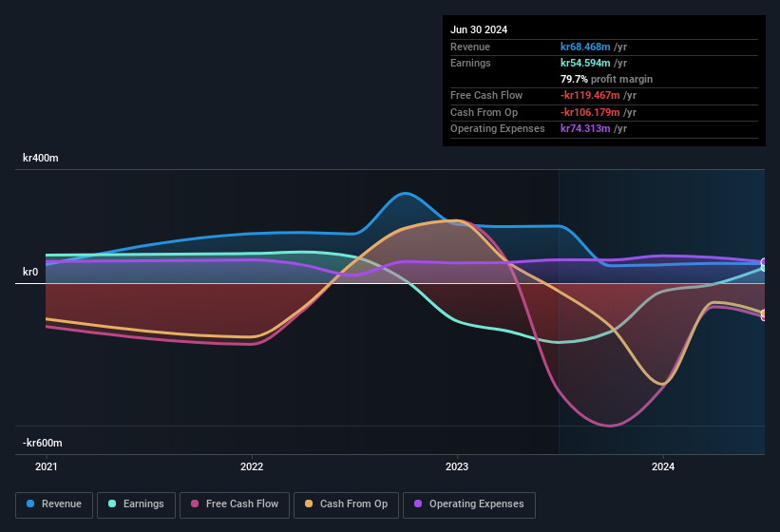This screenshot has height=532, width=780.
Task: Click the -kr119.467m free cash flow value
Action: coord(590,95)
